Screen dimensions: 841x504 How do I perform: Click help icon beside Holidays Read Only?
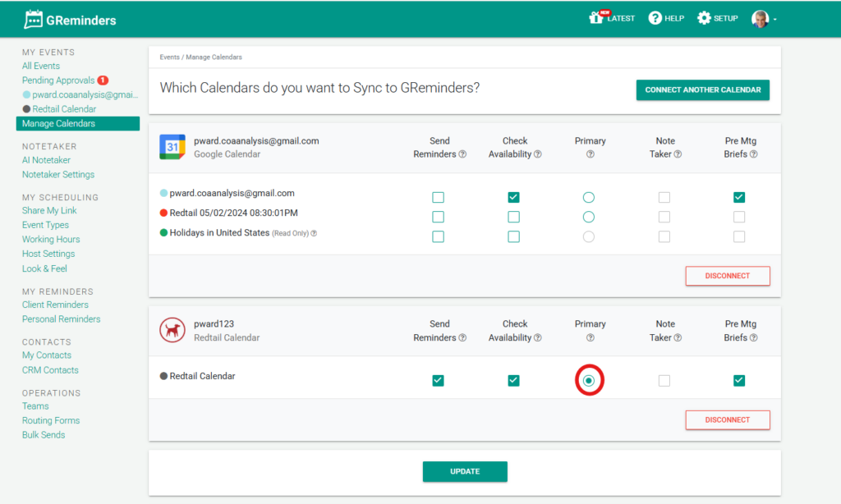314,233
